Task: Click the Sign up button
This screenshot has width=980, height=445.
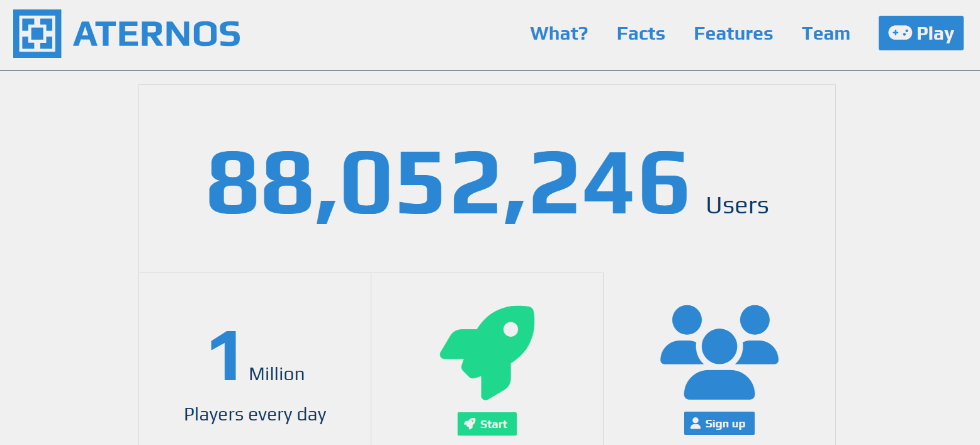Action: click(719, 424)
